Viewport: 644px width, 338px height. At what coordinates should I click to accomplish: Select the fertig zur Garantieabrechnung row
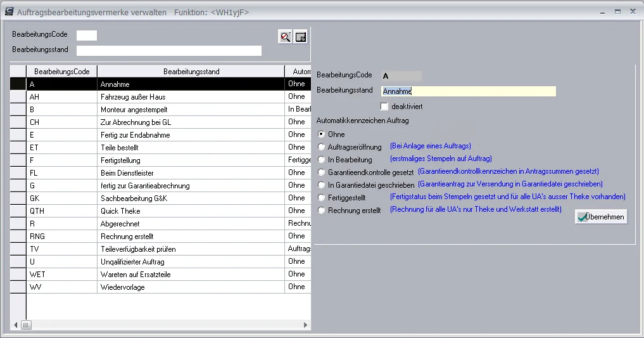(x=161, y=186)
